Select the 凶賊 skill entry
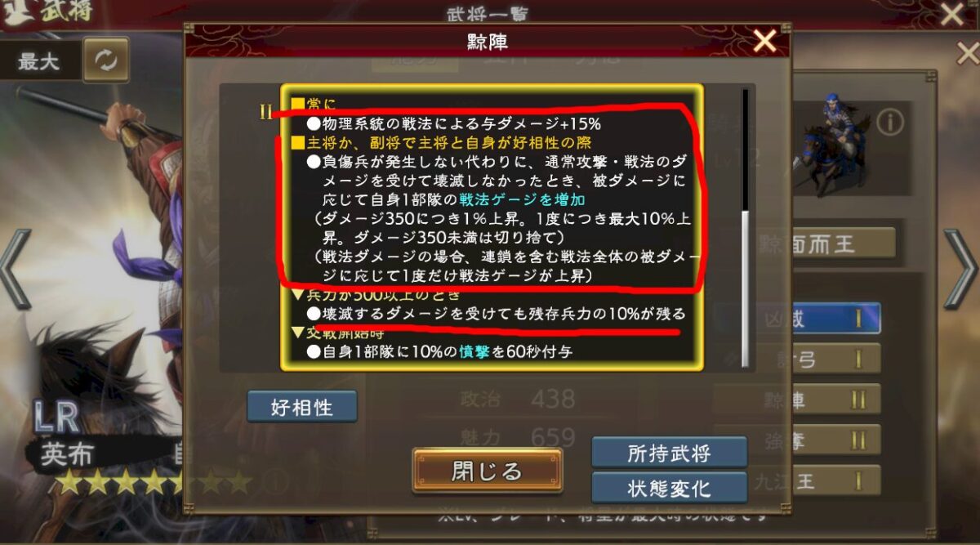 pos(798,318)
